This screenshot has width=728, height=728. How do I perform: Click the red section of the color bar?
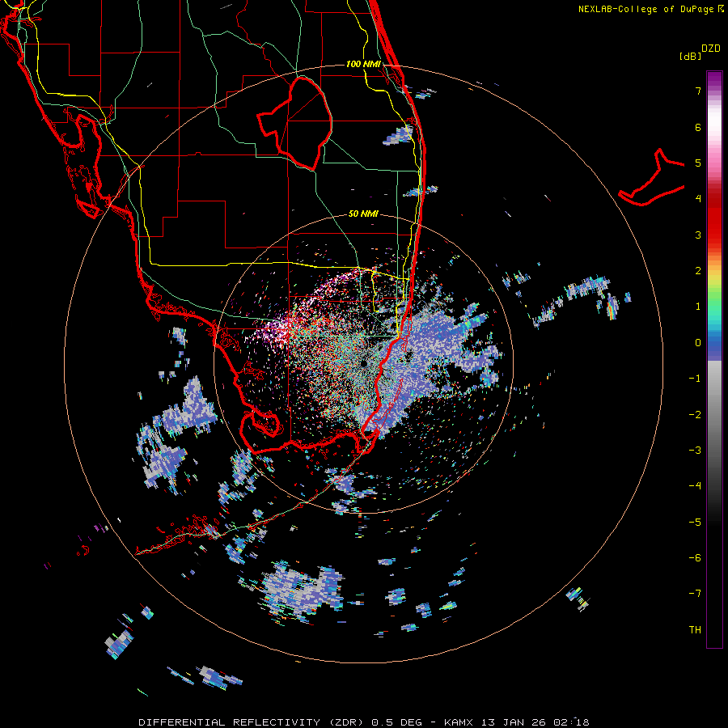click(x=714, y=218)
